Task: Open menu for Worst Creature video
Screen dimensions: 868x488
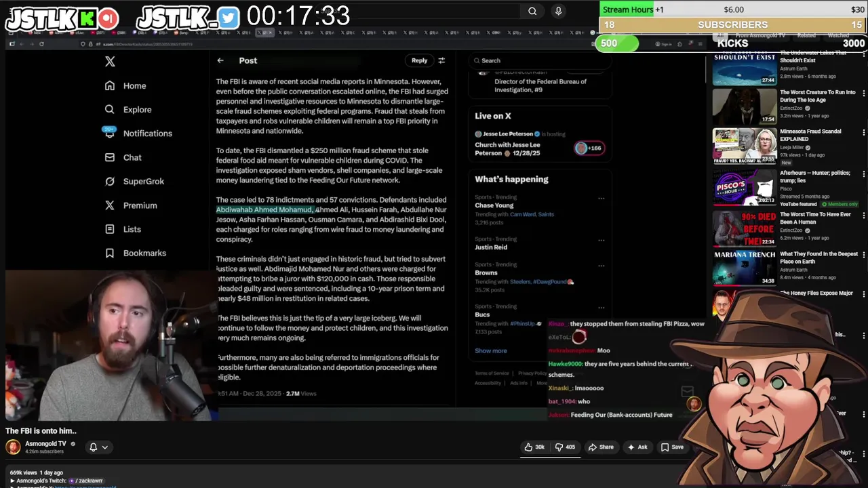Action: (x=863, y=94)
